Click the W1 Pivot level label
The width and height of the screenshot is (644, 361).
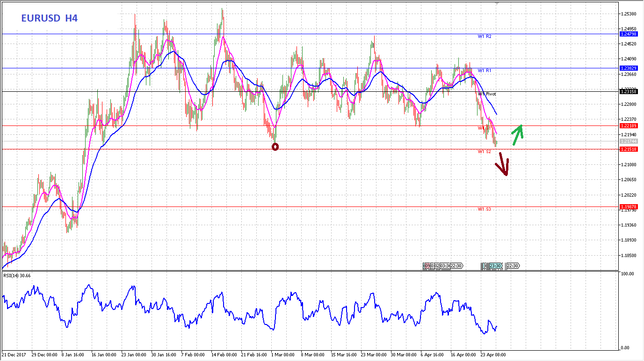[x=487, y=94]
